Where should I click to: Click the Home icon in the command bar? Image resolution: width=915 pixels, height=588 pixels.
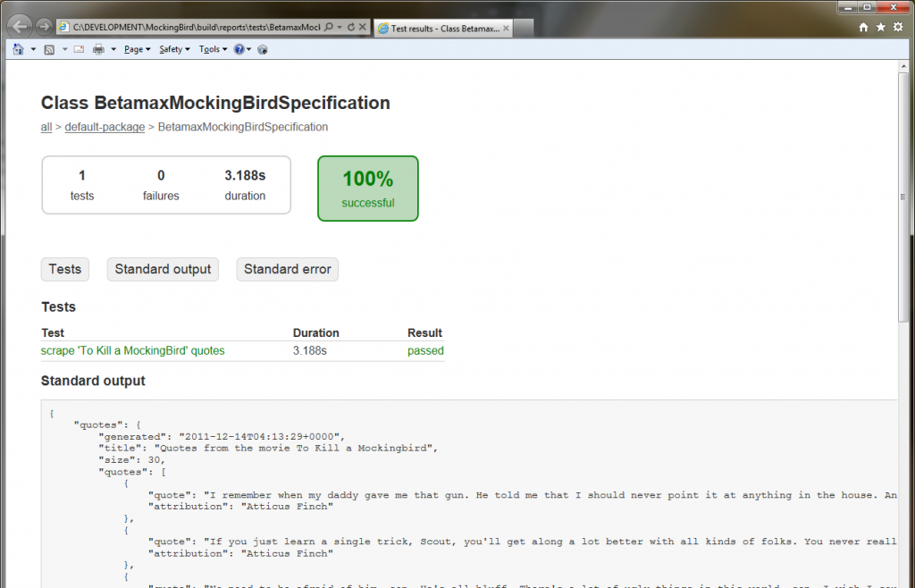[18, 49]
